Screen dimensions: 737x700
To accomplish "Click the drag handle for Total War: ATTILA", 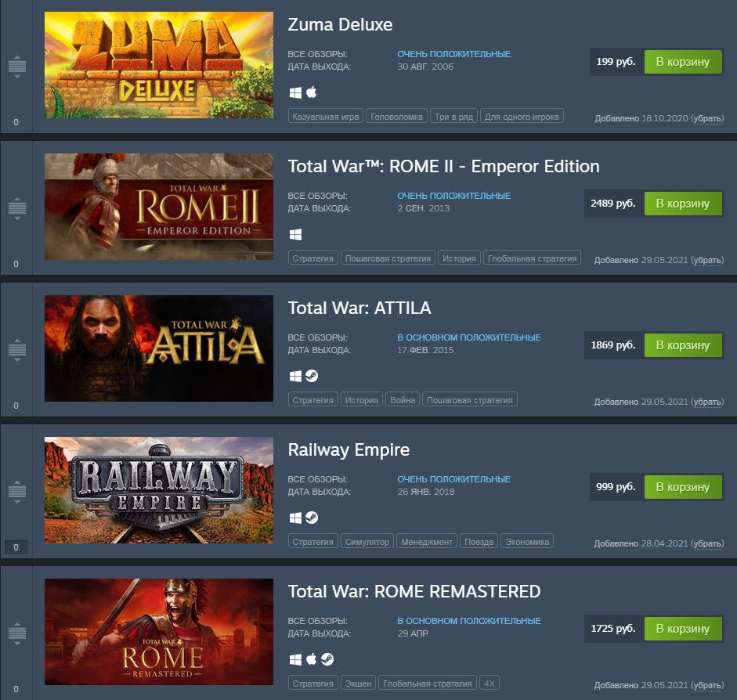I will click(x=17, y=350).
